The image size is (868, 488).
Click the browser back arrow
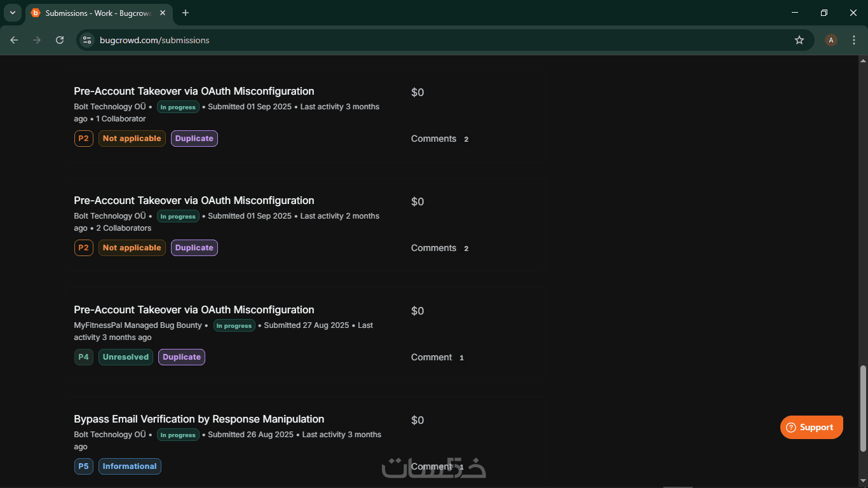[14, 40]
